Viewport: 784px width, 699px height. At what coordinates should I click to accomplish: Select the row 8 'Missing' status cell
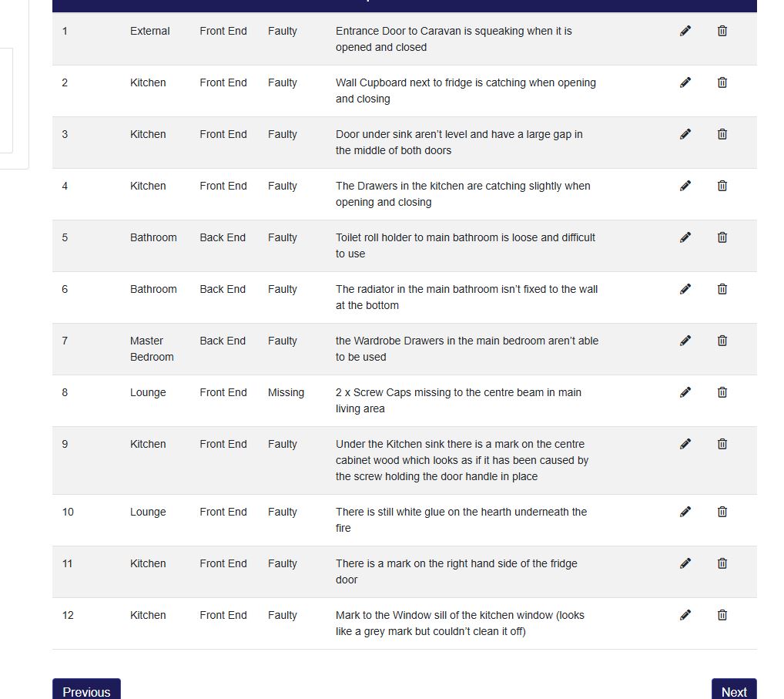point(286,392)
